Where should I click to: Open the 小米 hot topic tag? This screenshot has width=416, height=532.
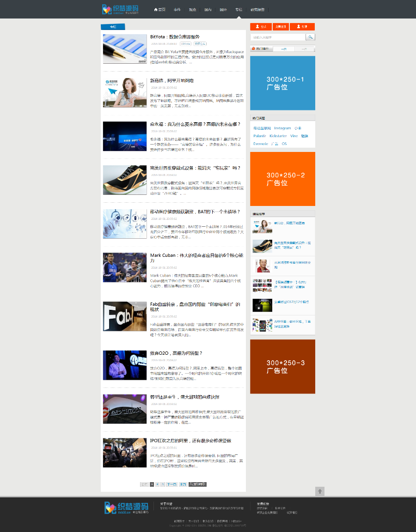298,128
